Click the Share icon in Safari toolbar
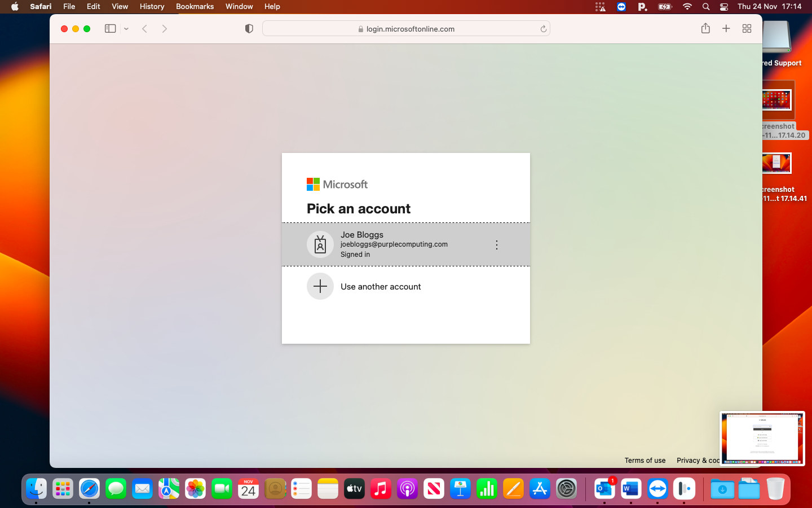This screenshot has width=812, height=508. coord(705,29)
